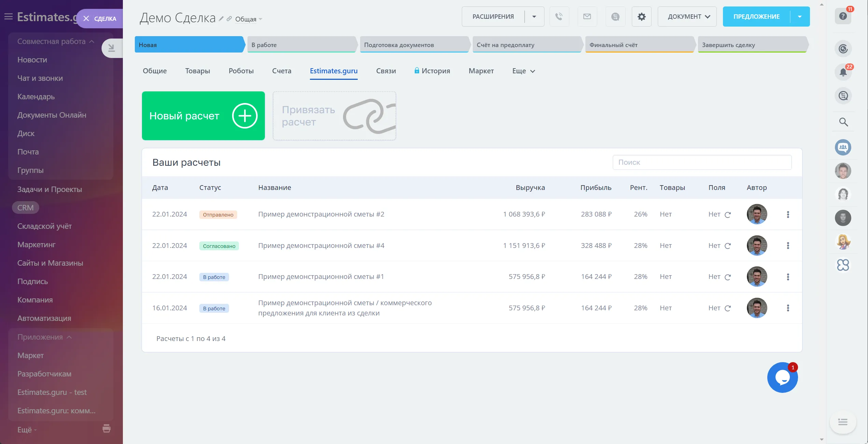Open the blue chat support bubble
The height and width of the screenshot is (444, 868).
[782, 378]
